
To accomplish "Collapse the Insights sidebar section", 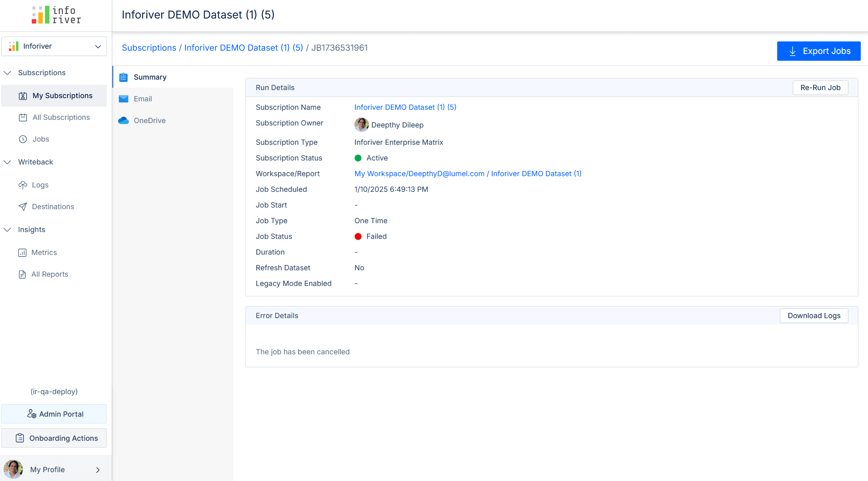I will coord(7,230).
